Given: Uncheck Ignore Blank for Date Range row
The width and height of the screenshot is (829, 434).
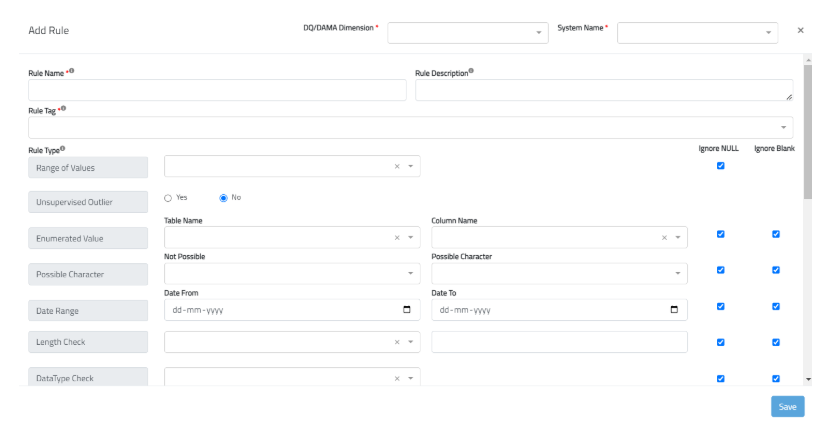Looking at the screenshot, I should coord(776,306).
